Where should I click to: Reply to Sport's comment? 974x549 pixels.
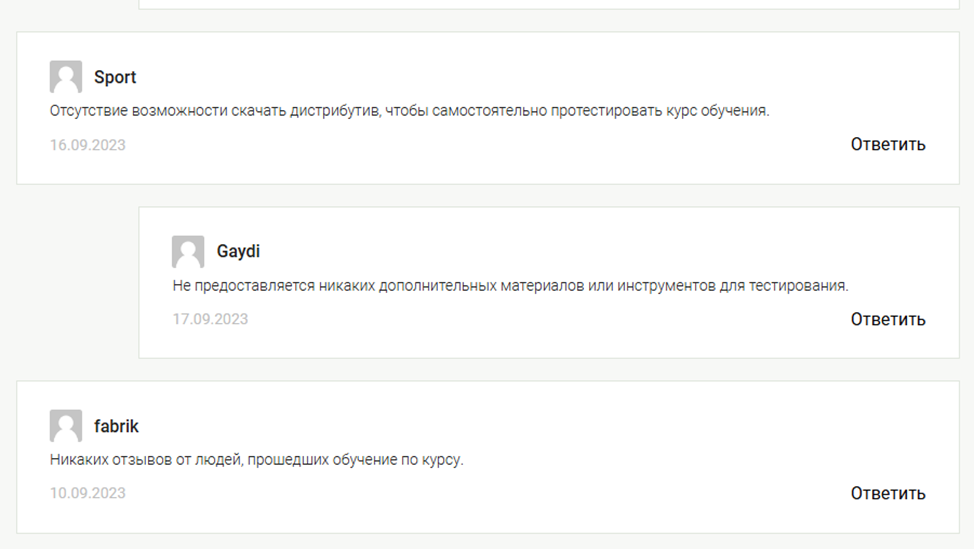click(888, 144)
